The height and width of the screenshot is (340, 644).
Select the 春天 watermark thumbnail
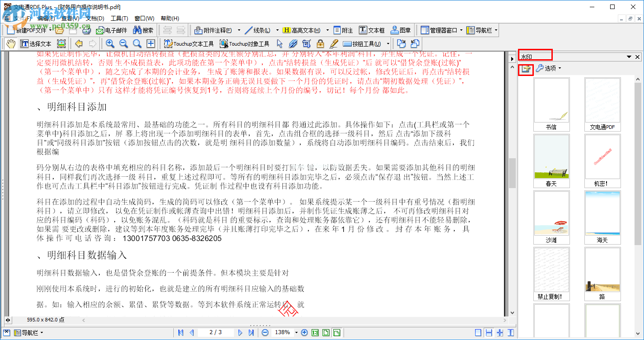click(551, 161)
